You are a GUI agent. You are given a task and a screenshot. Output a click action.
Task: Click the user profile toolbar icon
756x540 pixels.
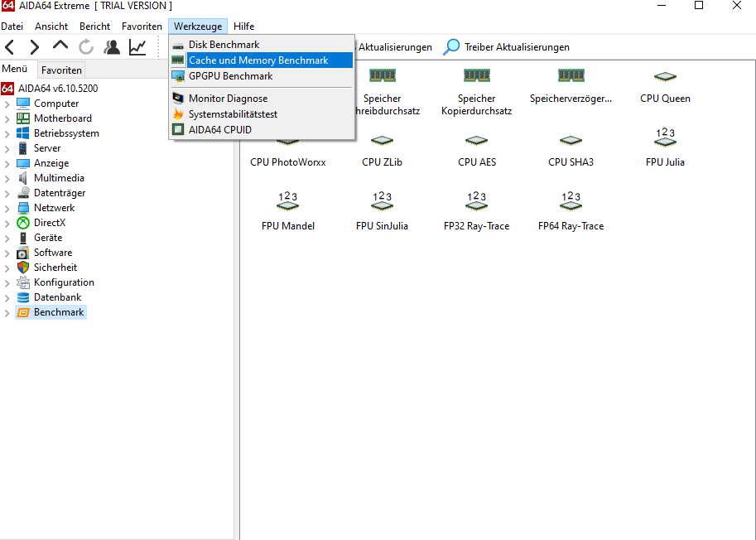112,46
